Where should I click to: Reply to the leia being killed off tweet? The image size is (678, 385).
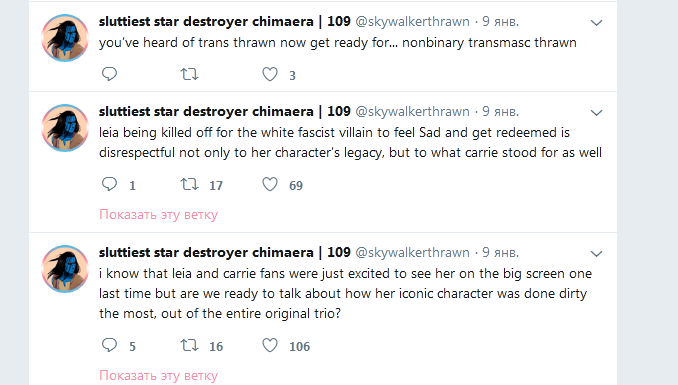click(109, 184)
